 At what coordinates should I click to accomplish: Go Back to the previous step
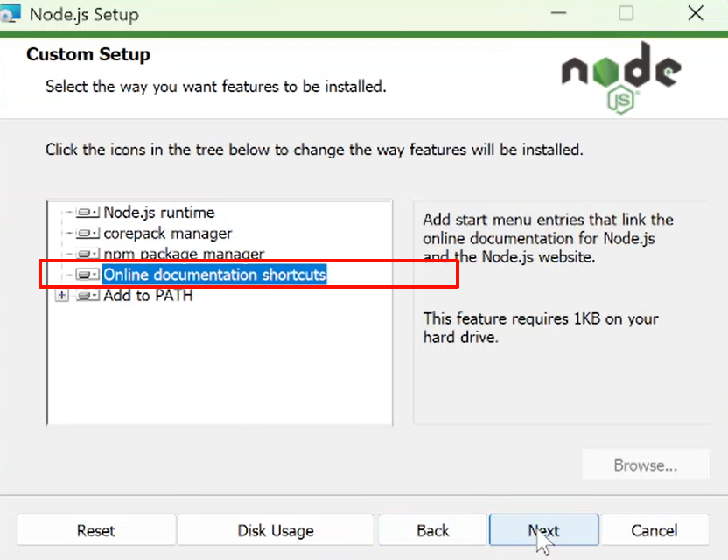tap(433, 530)
